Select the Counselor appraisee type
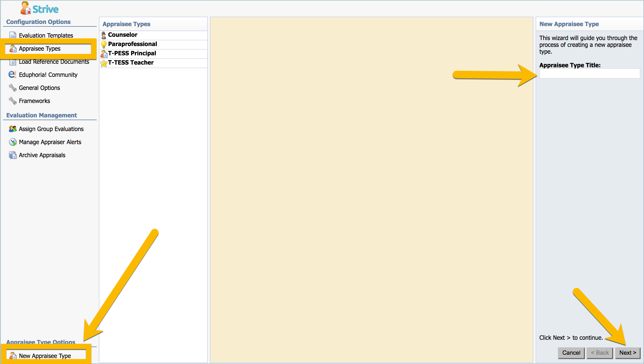The image size is (644, 364). tap(153, 35)
